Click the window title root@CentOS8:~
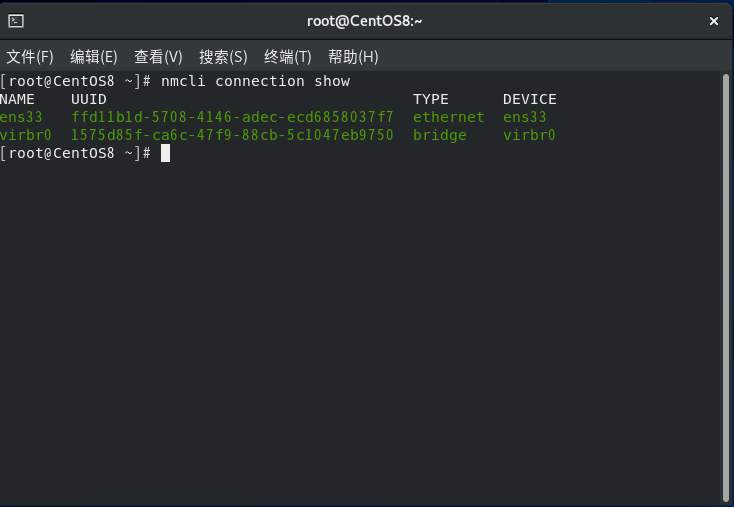This screenshot has width=734, height=507. pos(364,21)
